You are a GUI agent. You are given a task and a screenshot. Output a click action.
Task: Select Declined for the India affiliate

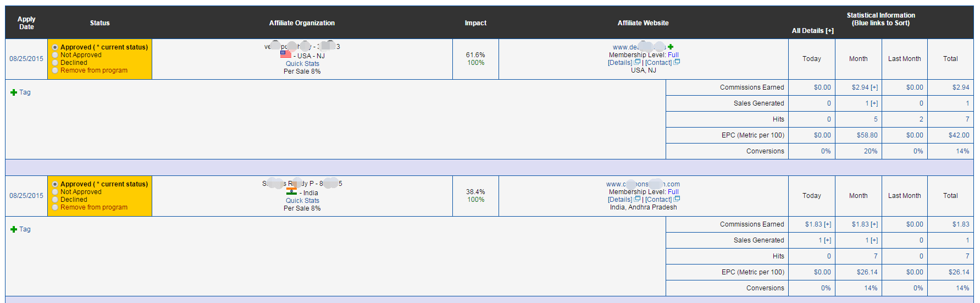coord(55,200)
